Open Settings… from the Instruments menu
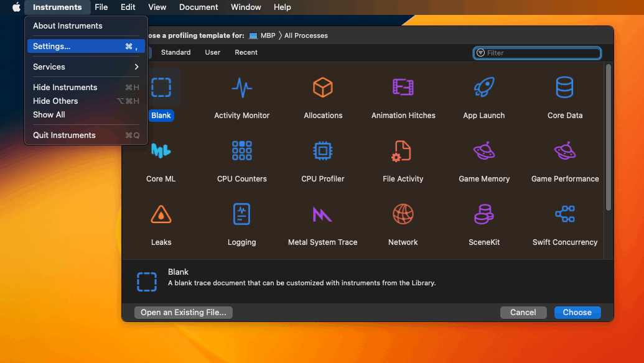The width and height of the screenshot is (644, 363). coord(86,47)
